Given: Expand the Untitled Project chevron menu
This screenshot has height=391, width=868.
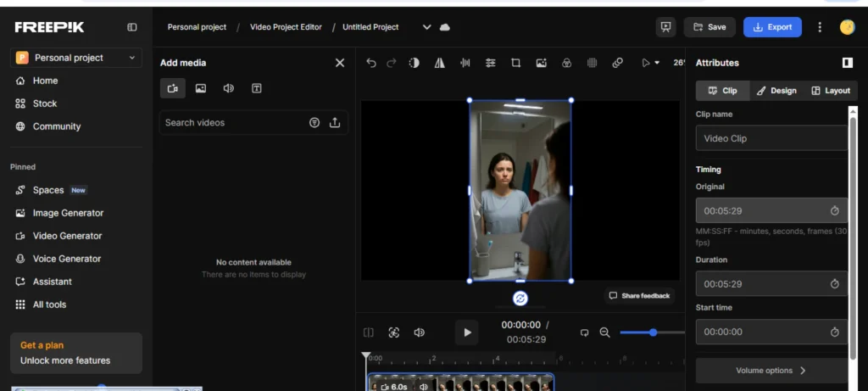Looking at the screenshot, I should coord(426,27).
